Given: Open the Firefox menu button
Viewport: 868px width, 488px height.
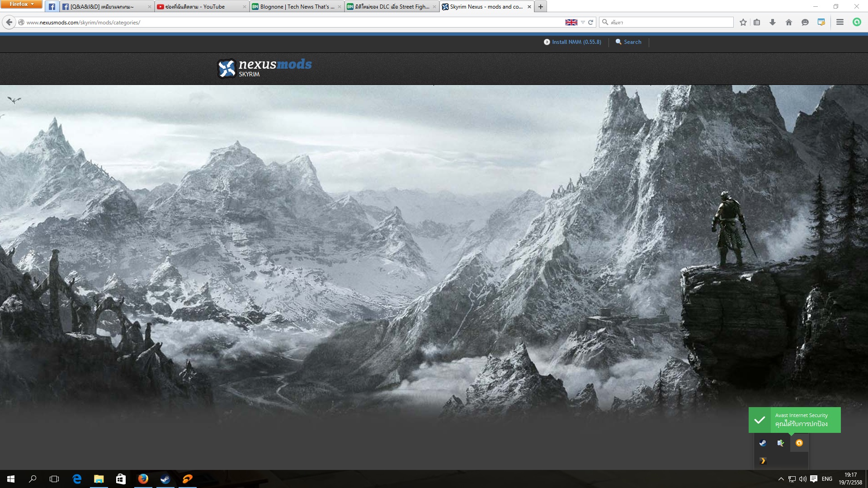Looking at the screenshot, I should pyautogui.click(x=21, y=4).
